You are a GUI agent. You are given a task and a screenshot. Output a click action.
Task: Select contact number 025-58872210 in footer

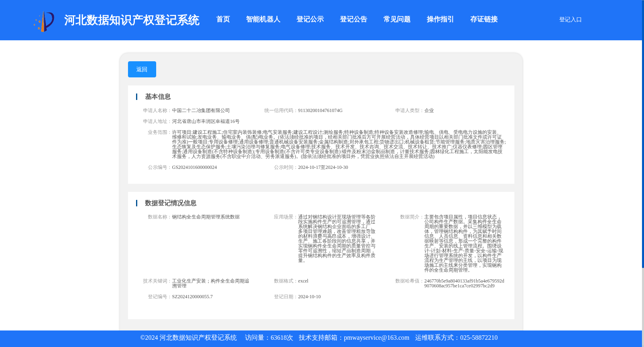pos(479,338)
